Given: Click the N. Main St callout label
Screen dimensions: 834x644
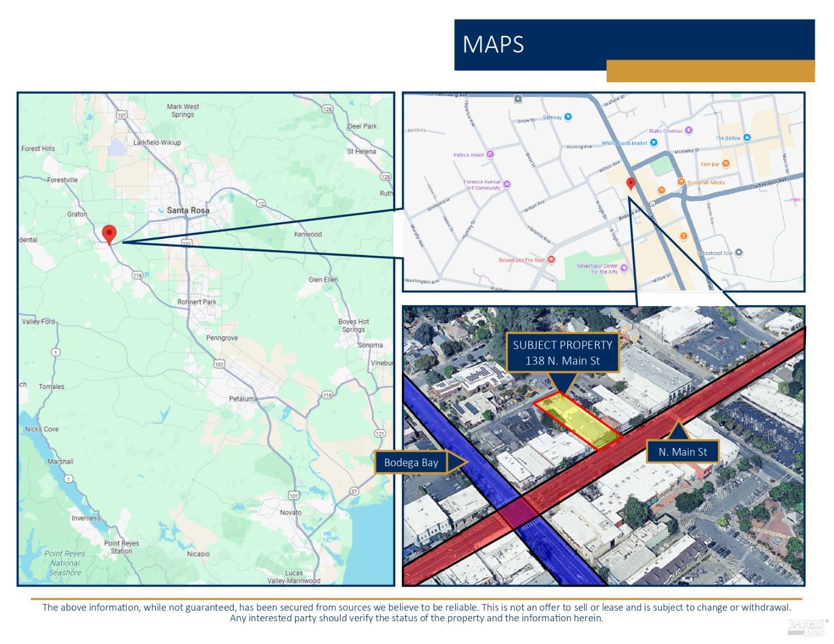Looking at the screenshot, I should tap(682, 452).
